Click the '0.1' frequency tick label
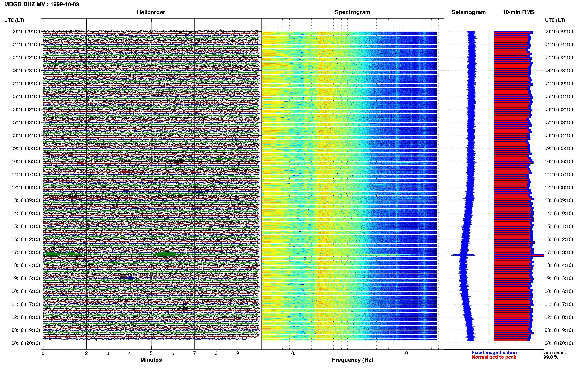 pos(295,353)
